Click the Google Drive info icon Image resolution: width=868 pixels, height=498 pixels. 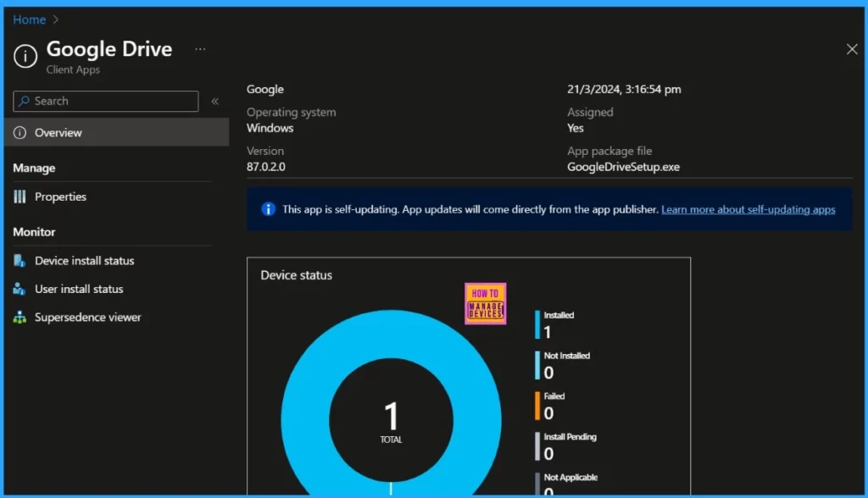point(25,56)
